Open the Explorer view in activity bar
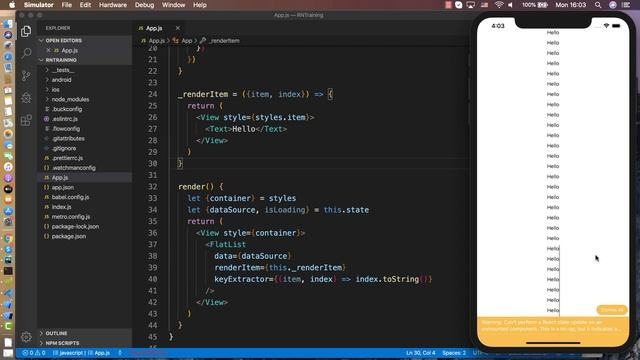The height and width of the screenshot is (360, 640). coord(26,31)
